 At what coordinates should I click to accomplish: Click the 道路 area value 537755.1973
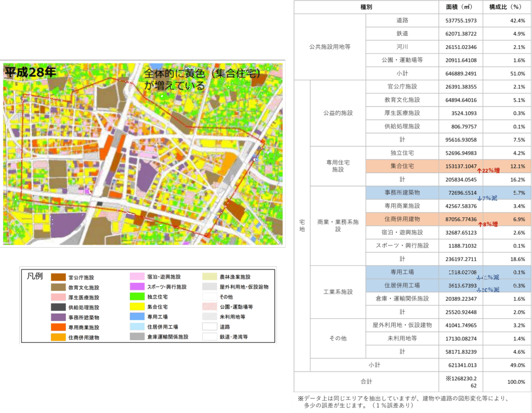pyautogui.click(x=461, y=20)
